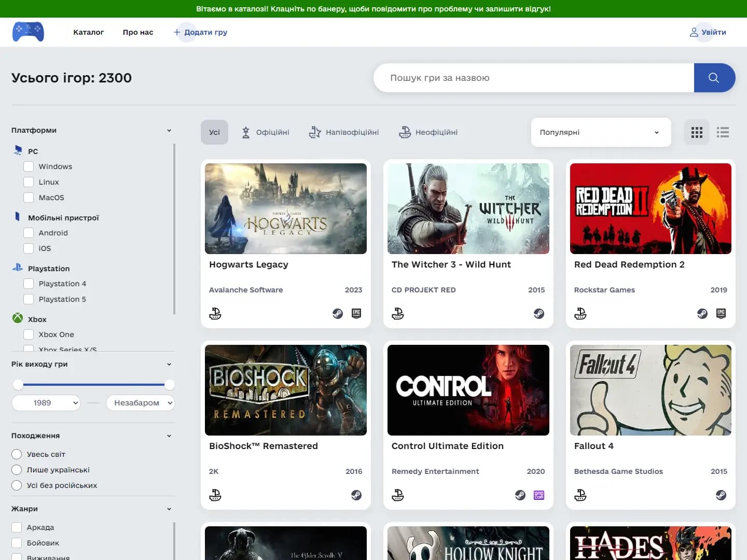The height and width of the screenshot is (560, 747).
Task: Click the Steam icon on Fallout 4 card
Action: 721,495
